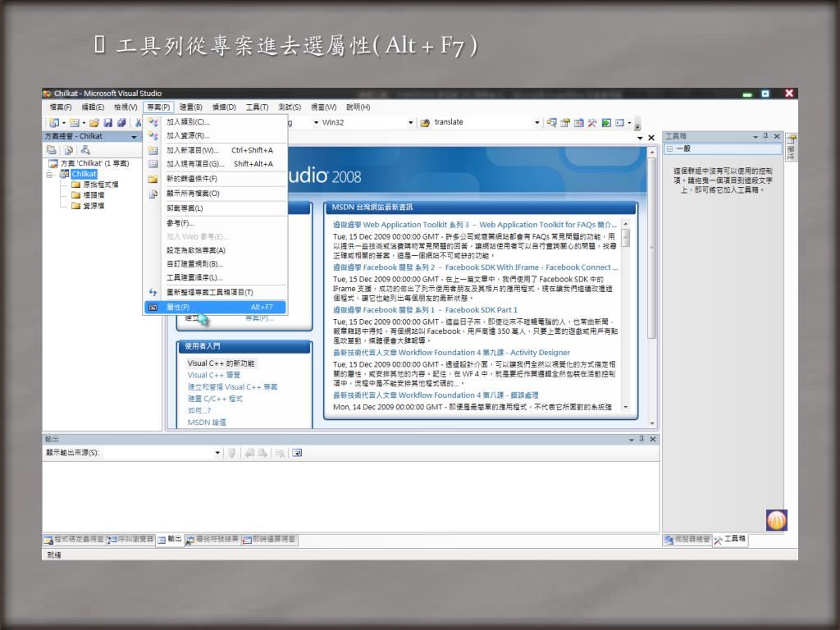
Task: Click the Open File folder icon
Action: 95,123
